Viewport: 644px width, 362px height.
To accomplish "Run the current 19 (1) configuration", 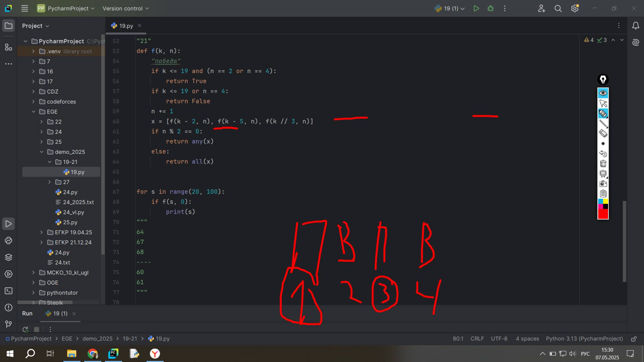I will (476, 9).
